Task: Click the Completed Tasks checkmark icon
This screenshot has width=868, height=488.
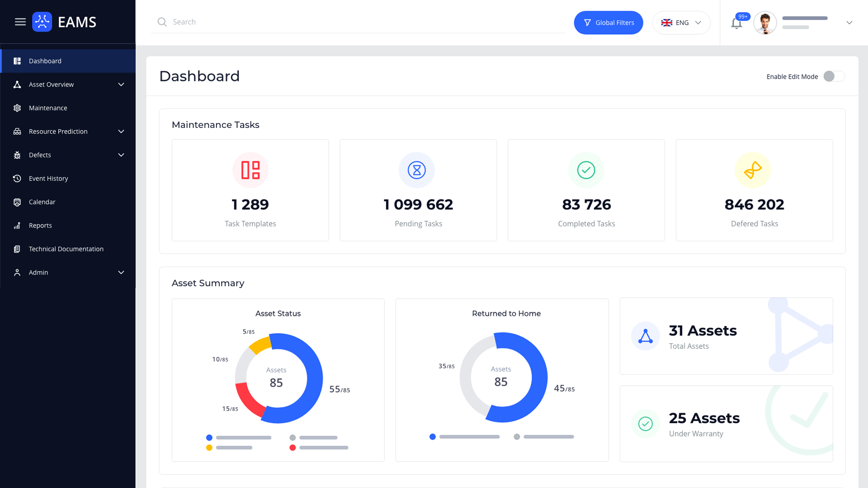Action: [586, 170]
